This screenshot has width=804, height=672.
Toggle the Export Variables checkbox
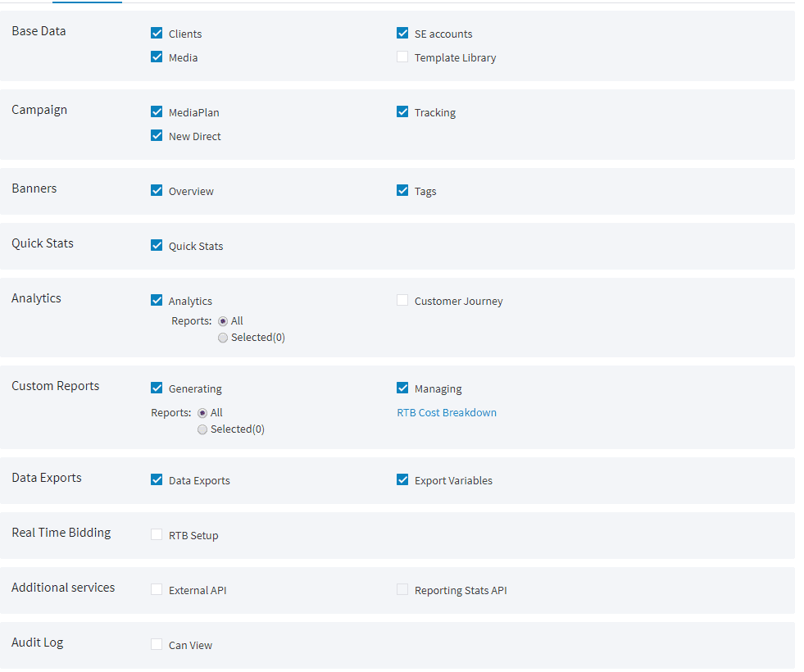(x=402, y=479)
